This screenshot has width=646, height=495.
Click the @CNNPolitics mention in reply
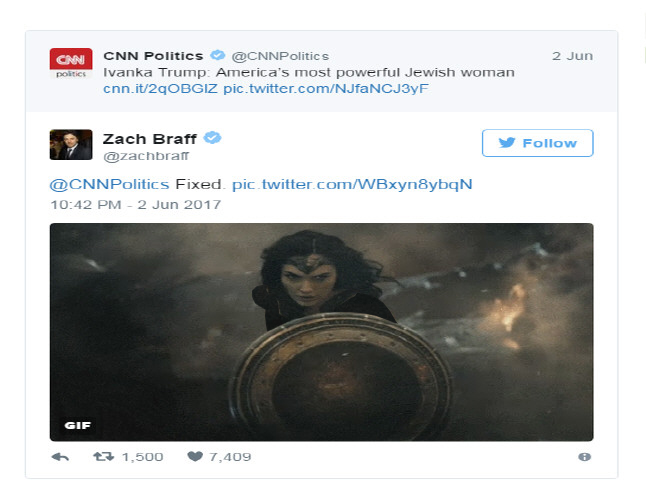(x=109, y=184)
